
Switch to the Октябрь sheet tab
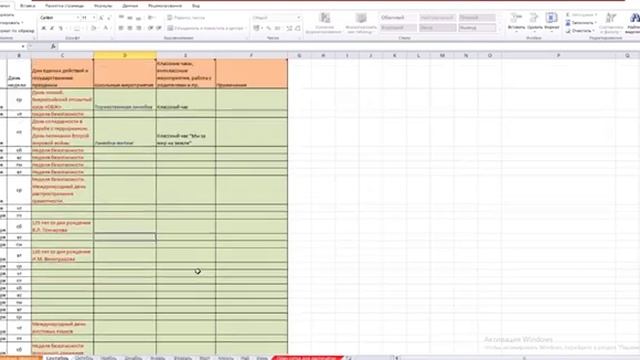click(84, 358)
